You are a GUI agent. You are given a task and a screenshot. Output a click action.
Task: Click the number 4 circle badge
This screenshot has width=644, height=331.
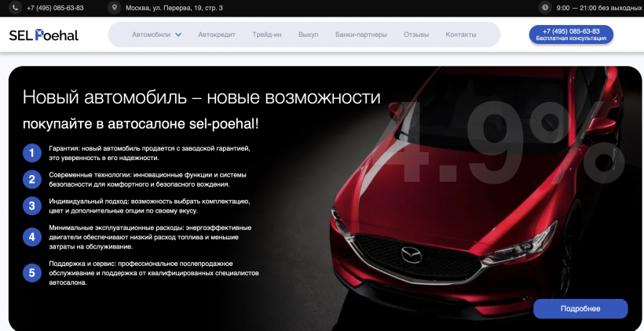tap(31, 237)
